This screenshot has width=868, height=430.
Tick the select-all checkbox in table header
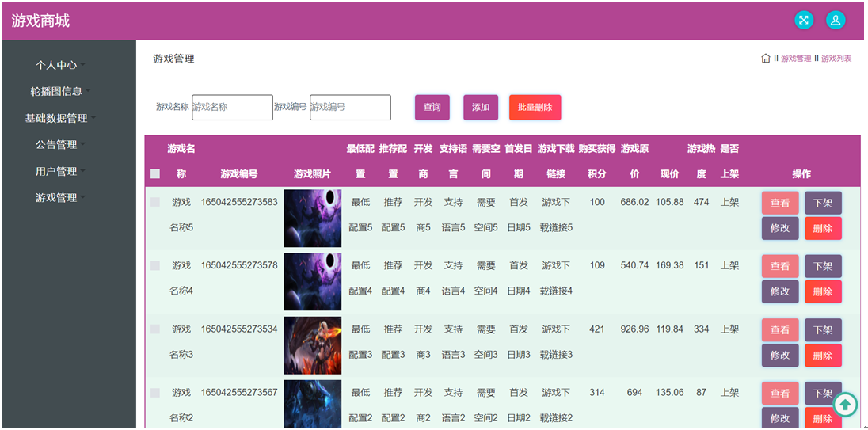pyautogui.click(x=155, y=174)
